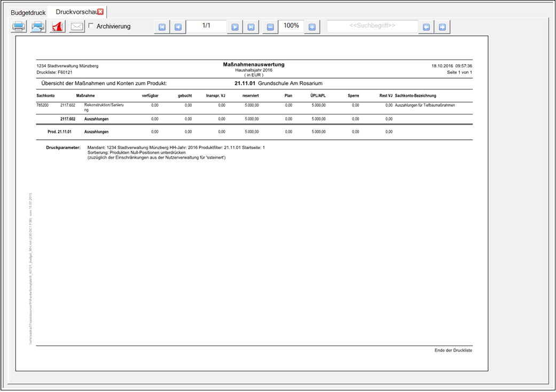Click the page number field 1/1
This screenshot has height=392, width=556.
(206, 26)
